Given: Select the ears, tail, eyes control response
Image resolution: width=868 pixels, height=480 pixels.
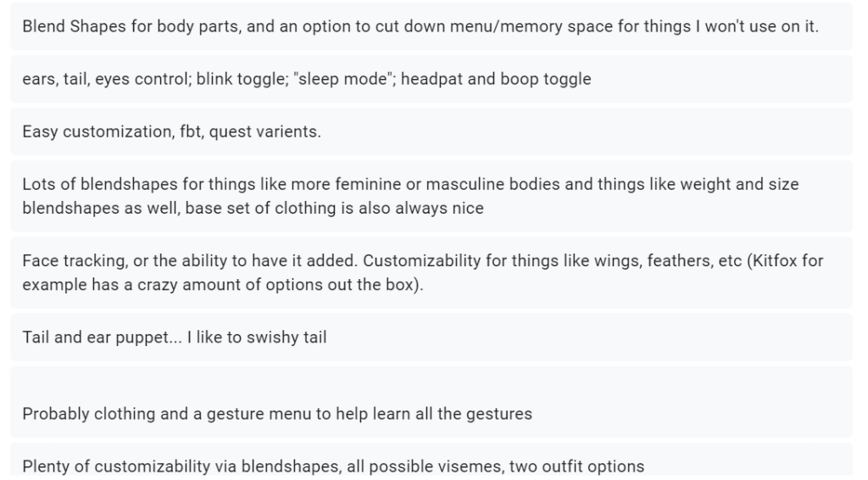Looking at the screenshot, I should [306, 79].
